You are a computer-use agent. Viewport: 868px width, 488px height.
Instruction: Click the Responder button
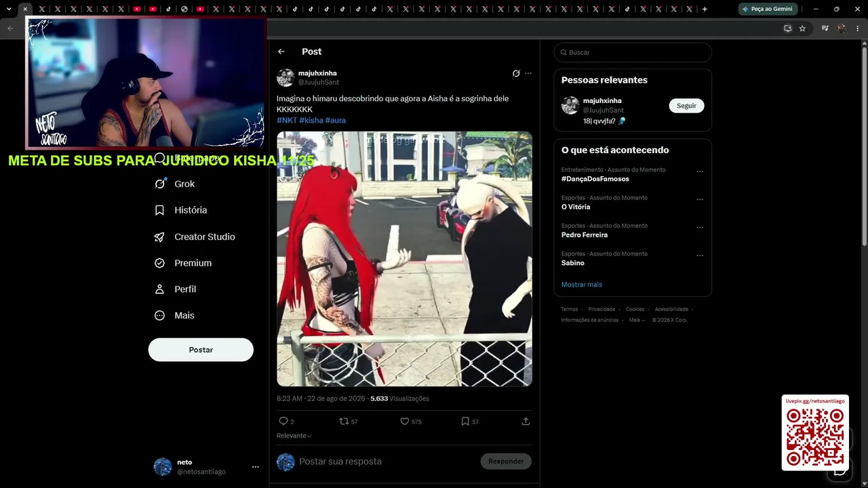pyautogui.click(x=506, y=462)
